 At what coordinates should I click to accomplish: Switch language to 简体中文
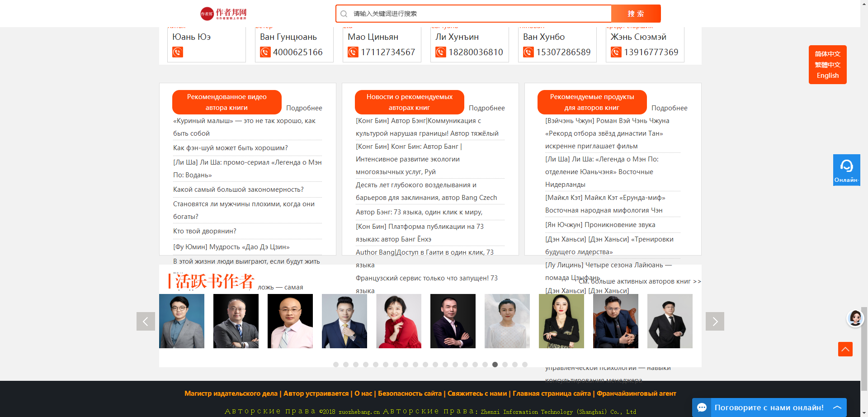coord(827,54)
